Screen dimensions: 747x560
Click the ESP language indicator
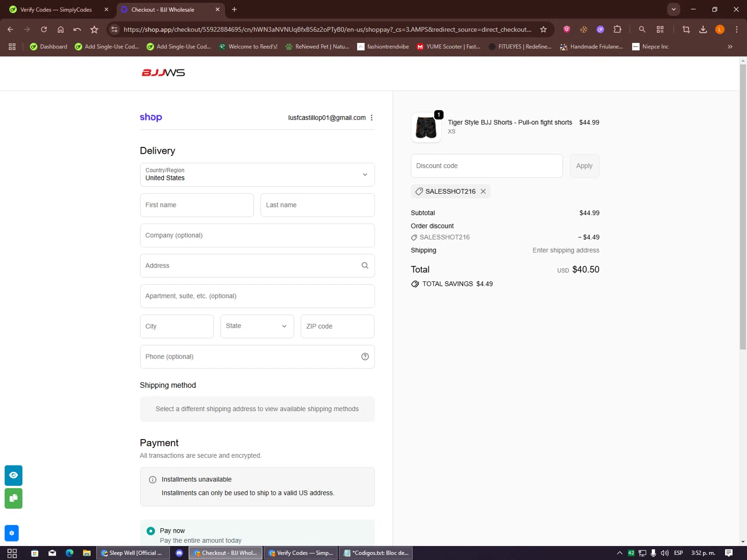678,553
